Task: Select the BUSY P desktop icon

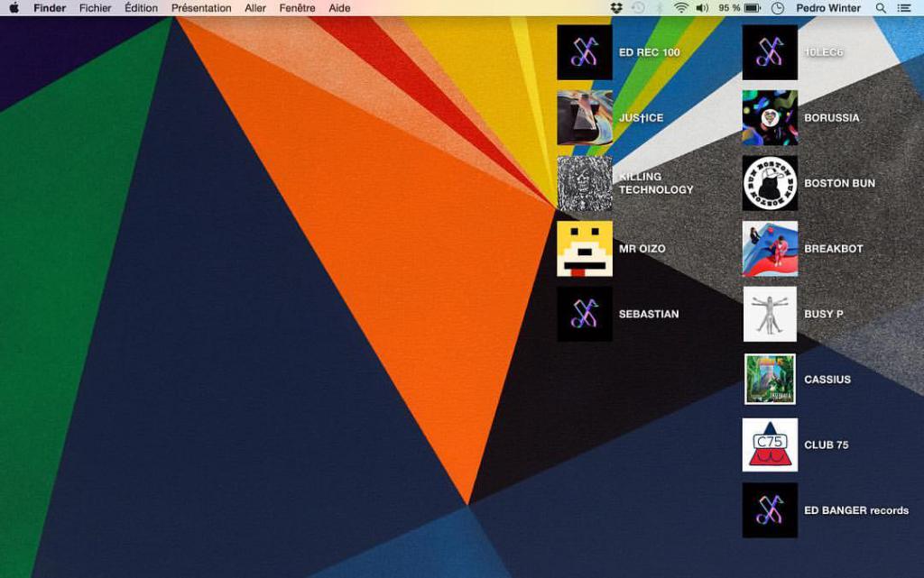Action: tap(770, 314)
